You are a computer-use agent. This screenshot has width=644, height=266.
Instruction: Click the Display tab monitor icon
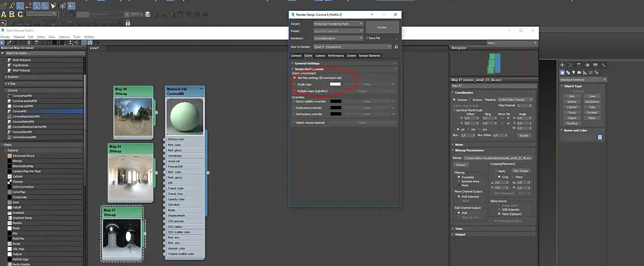[x=595, y=65]
